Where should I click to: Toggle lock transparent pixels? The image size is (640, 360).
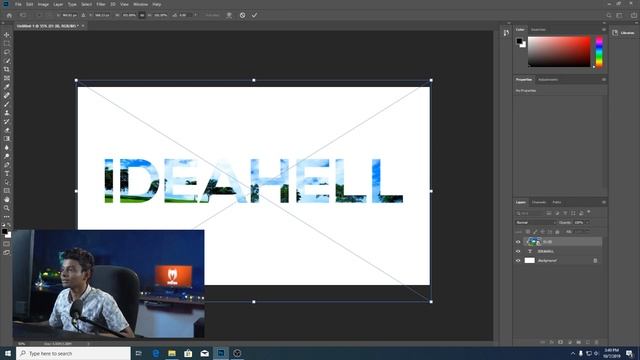tap(528, 231)
